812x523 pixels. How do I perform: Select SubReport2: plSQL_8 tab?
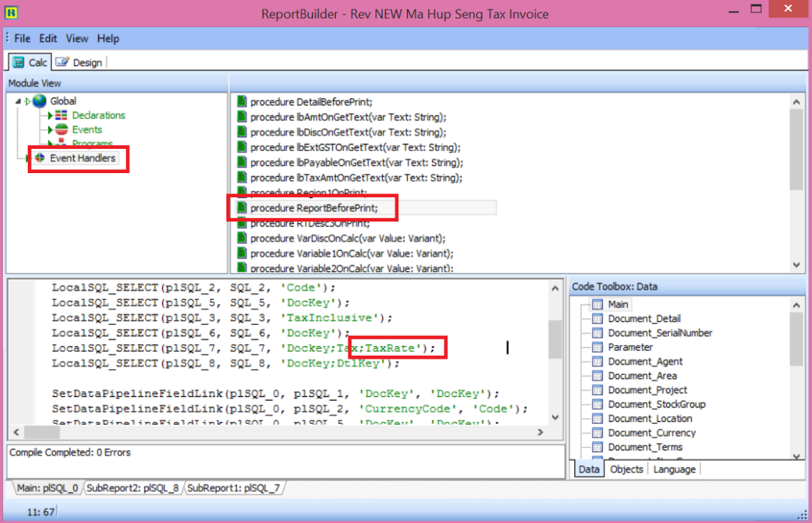132,487
